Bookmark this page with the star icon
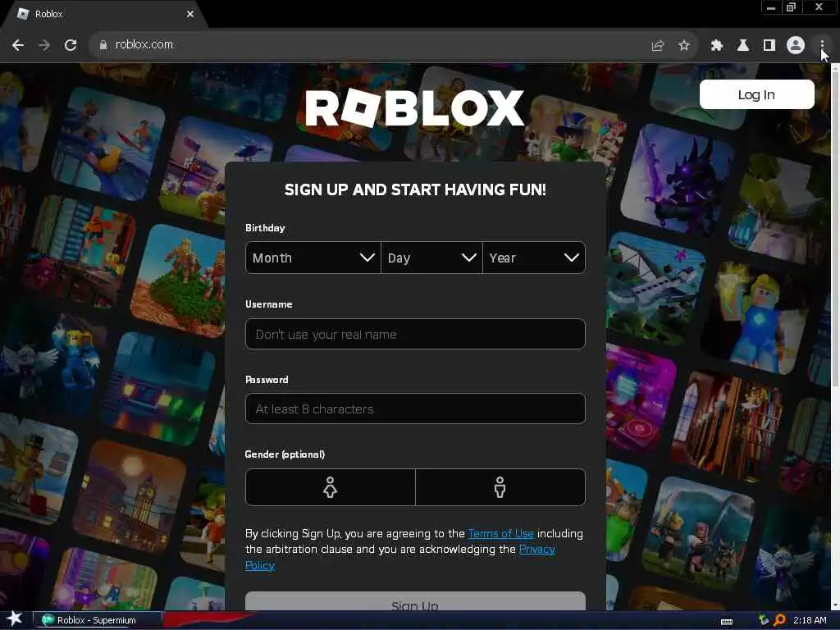This screenshot has width=840, height=630. [x=683, y=46]
